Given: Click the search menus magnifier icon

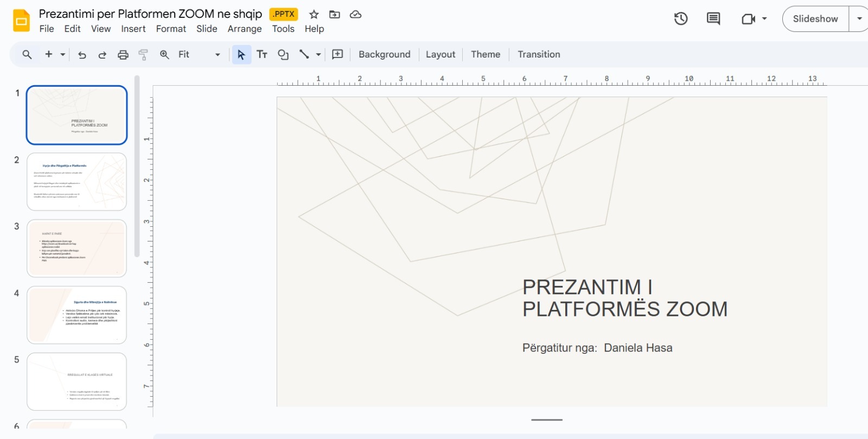Looking at the screenshot, I should point(27,54).
